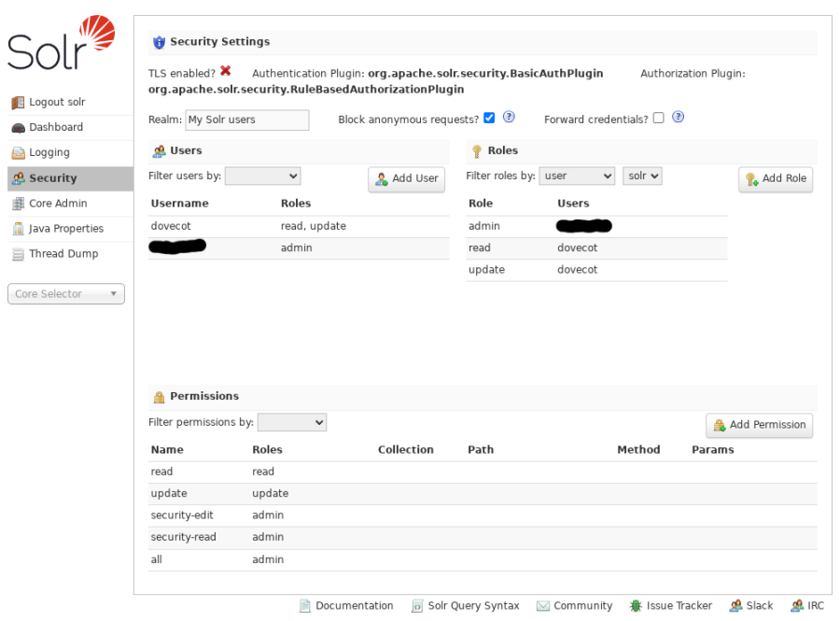Open Core Admin page
Viewport: 840px width, 621px height.
coord(70,204)
